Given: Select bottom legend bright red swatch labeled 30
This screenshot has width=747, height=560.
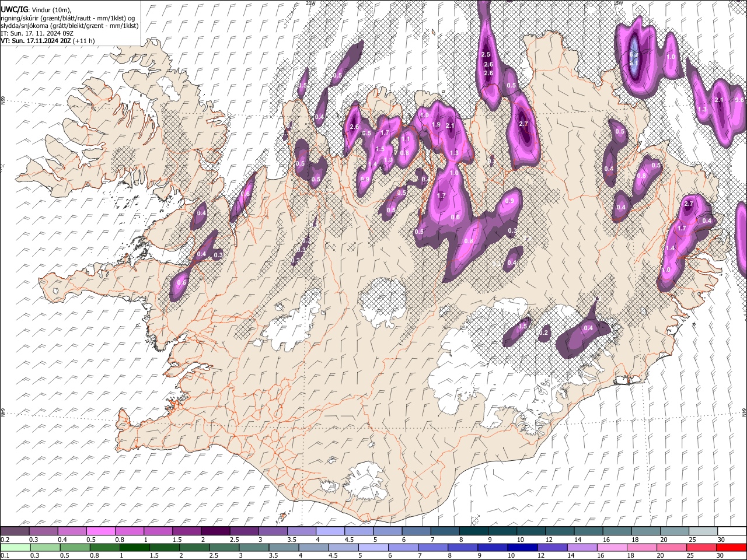Looking at the screenshot, I should pos(732,547).
